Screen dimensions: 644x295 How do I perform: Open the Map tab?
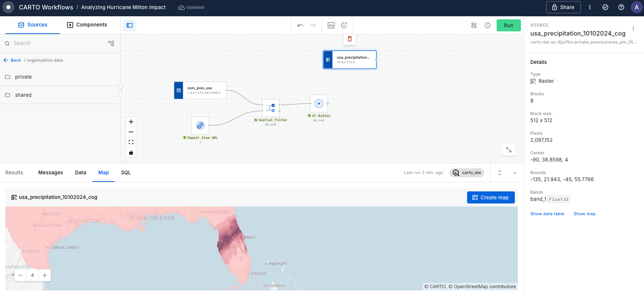(x=103, y=172)
